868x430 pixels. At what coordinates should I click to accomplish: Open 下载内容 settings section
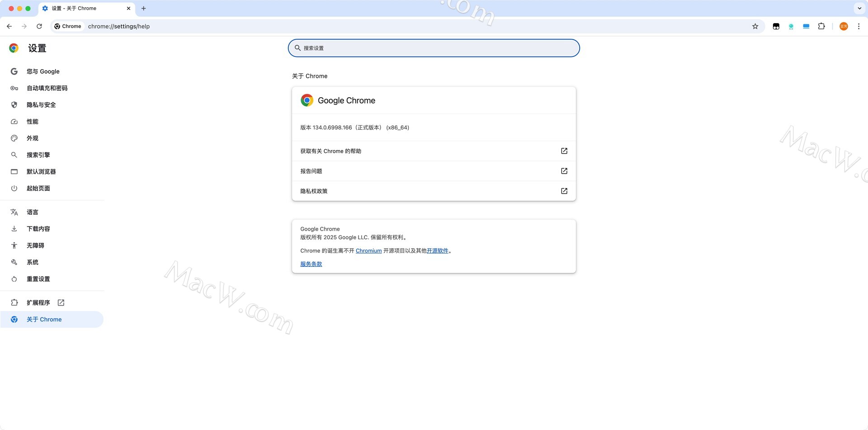pyautogui.click(x=52, y=229)
